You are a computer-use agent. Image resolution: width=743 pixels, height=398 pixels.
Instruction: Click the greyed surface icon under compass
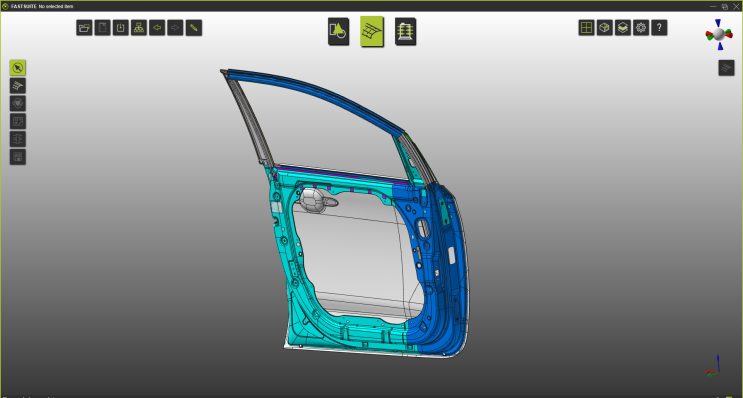[x=726, y=68]
